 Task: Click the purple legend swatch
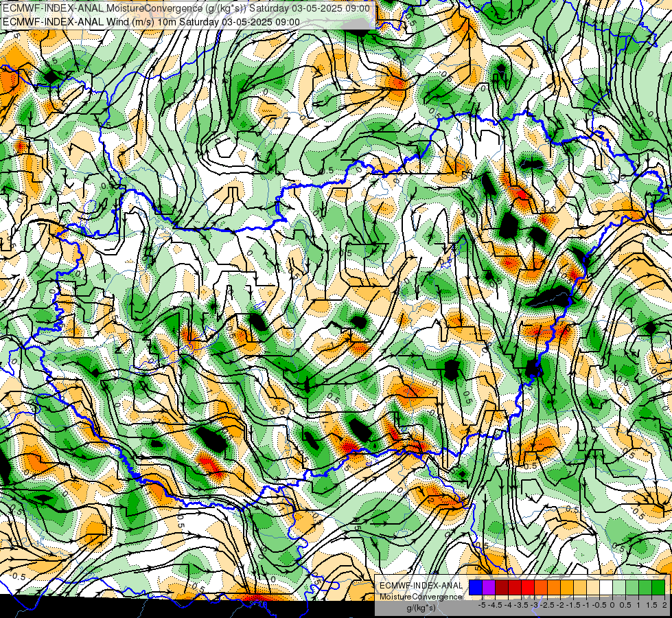coord(489,588)
